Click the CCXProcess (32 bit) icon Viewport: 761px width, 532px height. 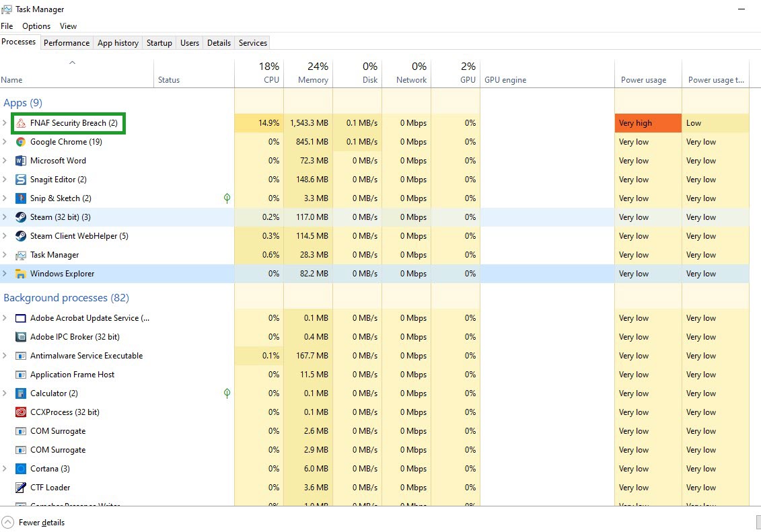[x=20, y=413]
